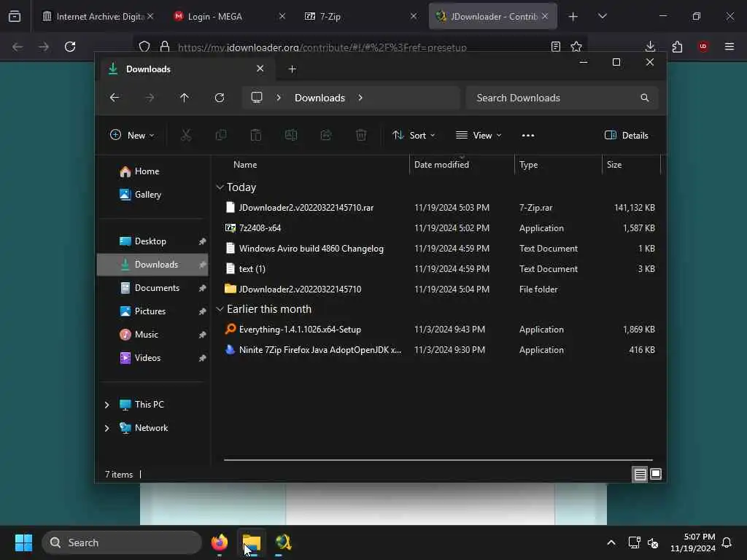Click the Cut scissors icon in Explorer toolbar
Screen dimensions: 747x560
[186, 135]
